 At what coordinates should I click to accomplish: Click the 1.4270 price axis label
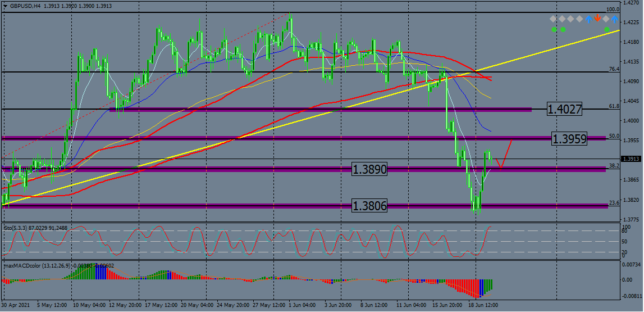click(x=630, y=2)
